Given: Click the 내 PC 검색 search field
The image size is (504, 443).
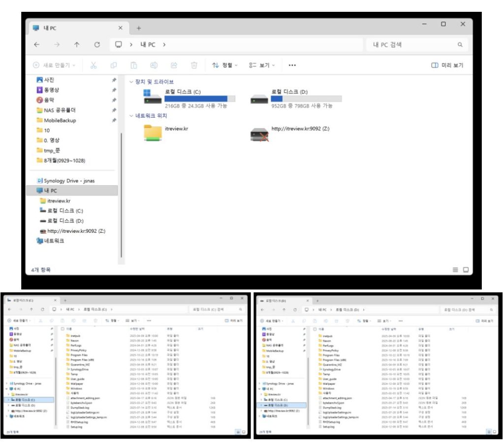Looking at the screenshot, I should [x=411, y=45].
